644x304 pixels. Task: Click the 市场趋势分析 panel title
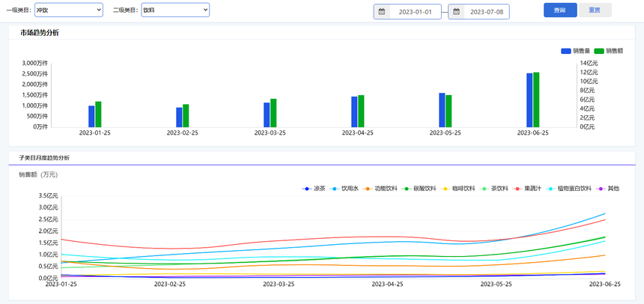40,33
